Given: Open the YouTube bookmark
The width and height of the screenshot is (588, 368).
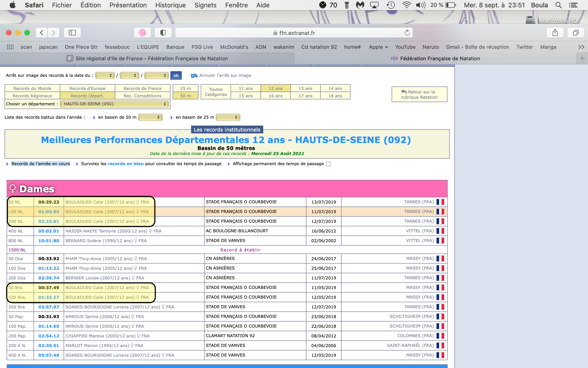Looking at the screenshot, I should pyautogui.click(x=405, y=47).
